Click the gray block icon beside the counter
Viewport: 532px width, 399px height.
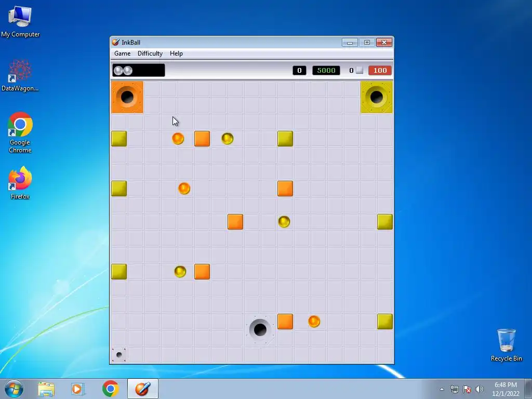tap(360, 70)
